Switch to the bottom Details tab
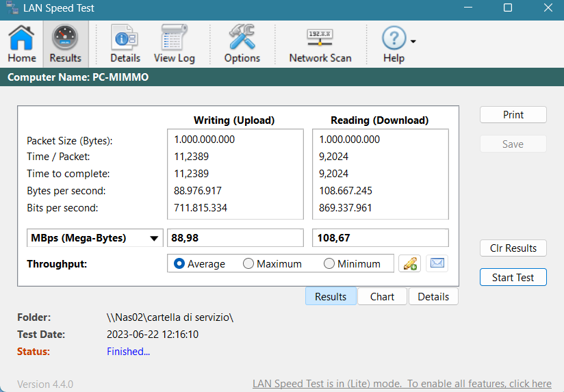Image resolution: width=564 pixels, height=392 pixels. [x=433, y=297]
